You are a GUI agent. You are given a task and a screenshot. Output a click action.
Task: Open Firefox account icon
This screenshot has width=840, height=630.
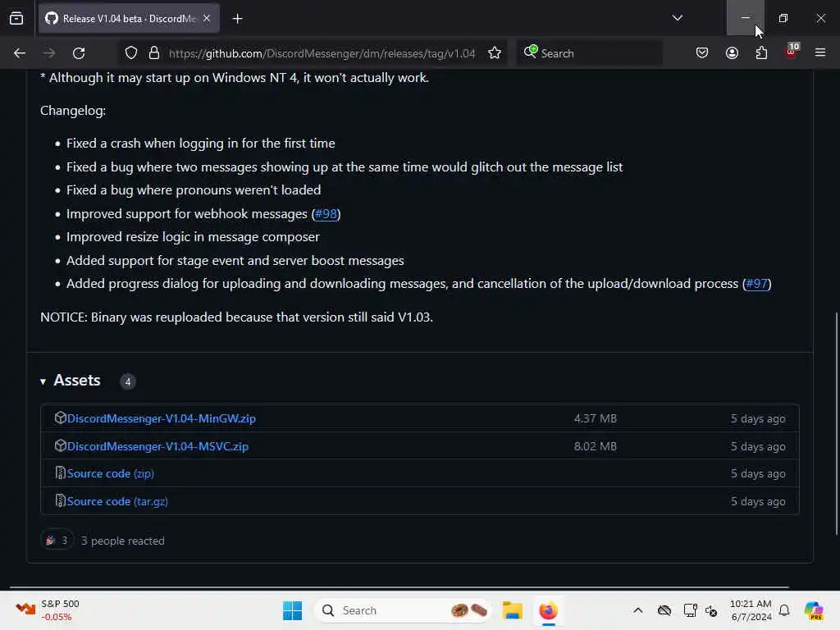pyautogui.click(x=732, y=53)
